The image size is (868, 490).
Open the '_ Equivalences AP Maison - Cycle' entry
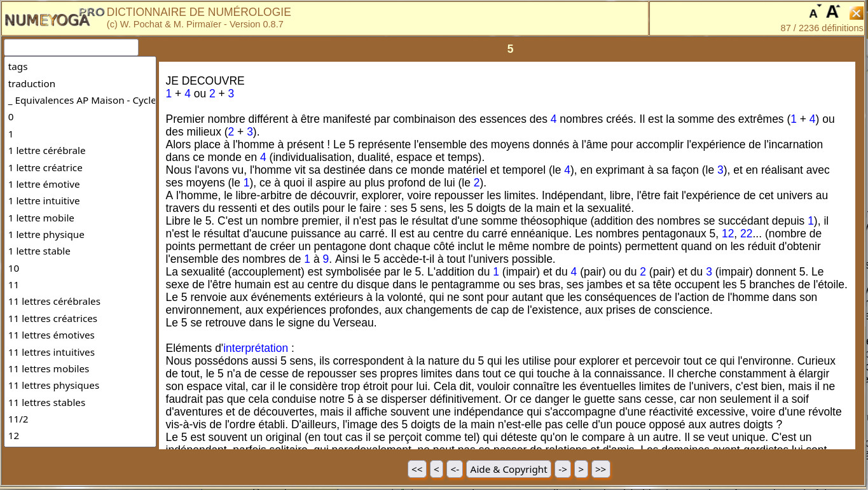[80, 101]
